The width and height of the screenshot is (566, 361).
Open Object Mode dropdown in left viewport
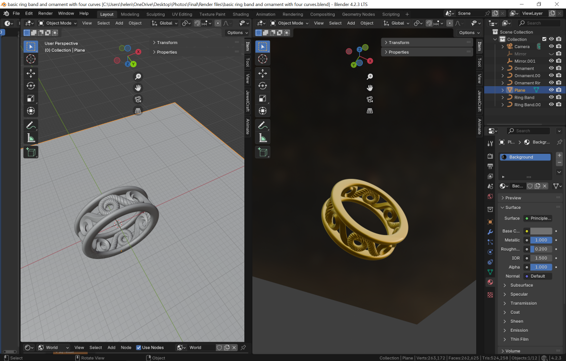pos(58,23)
